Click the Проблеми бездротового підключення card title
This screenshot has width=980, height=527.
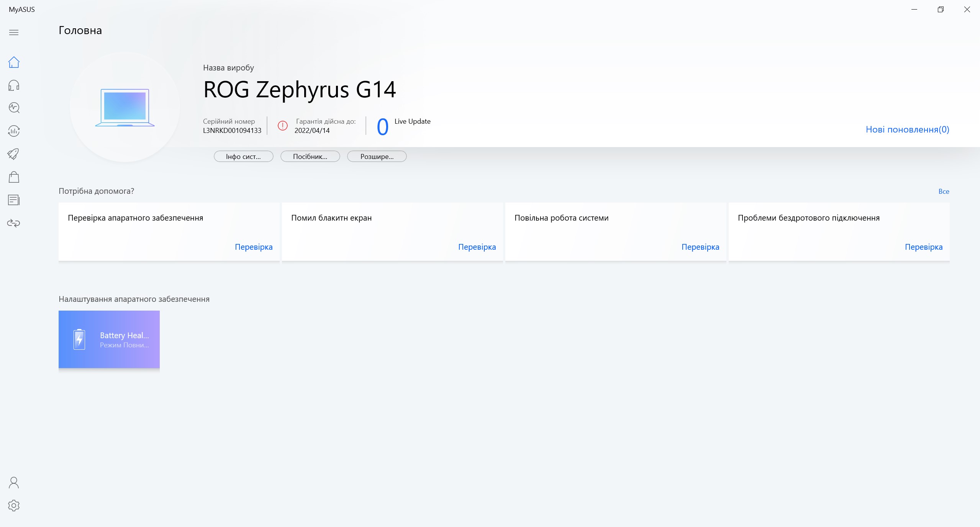point(809,218)
